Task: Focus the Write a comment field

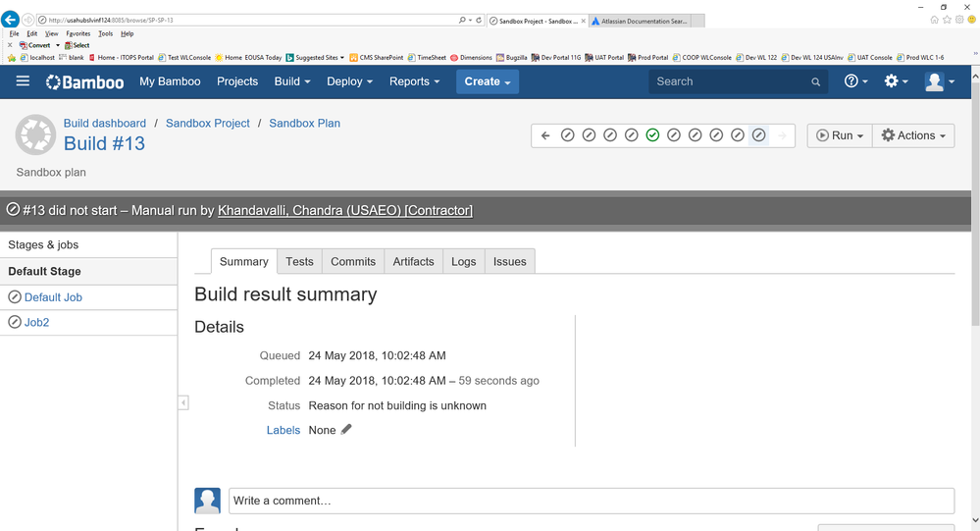Action: tap(592, 501)
